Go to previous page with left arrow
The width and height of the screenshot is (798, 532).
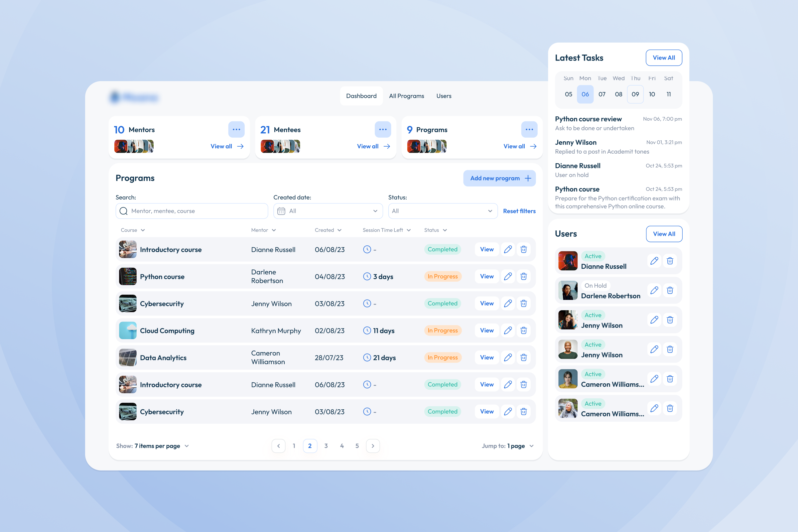click(x=278, y=446)
